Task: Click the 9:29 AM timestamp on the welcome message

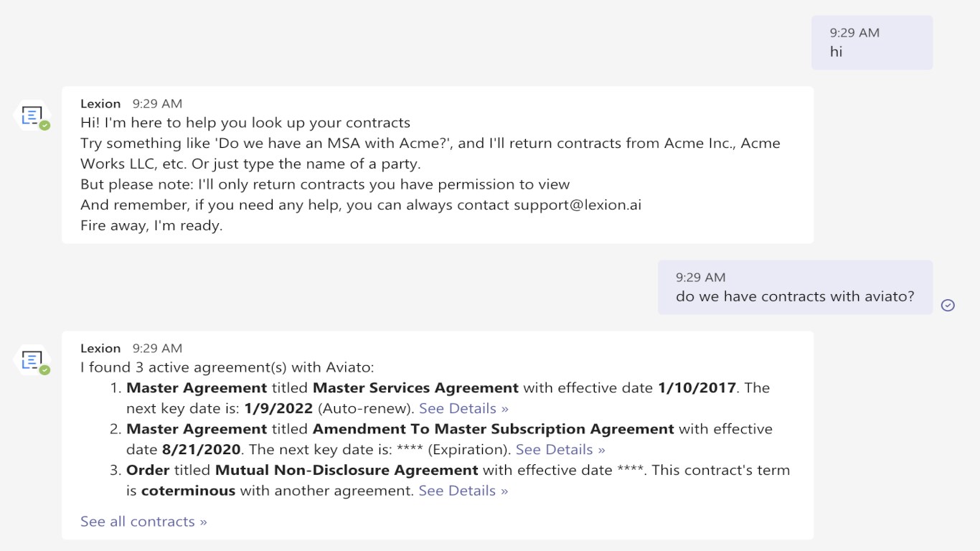Action: tap(157, 104)
